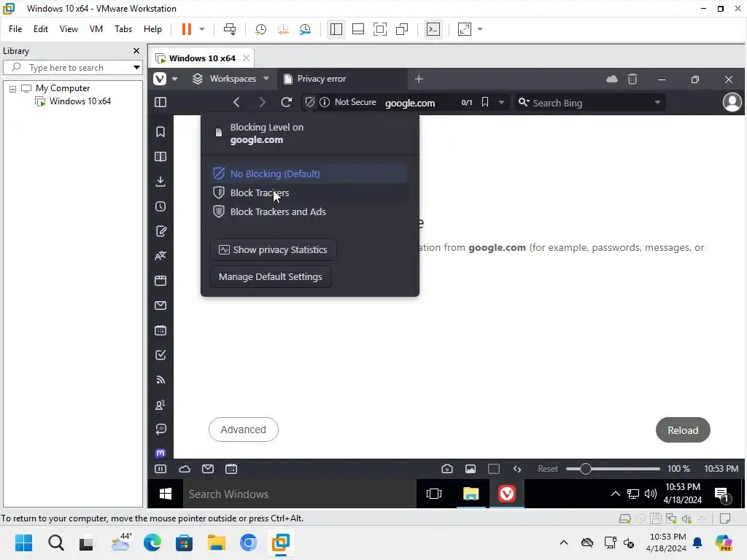
Task: Click Show privacy Statistics button
Action: click(x=273, y=250)
